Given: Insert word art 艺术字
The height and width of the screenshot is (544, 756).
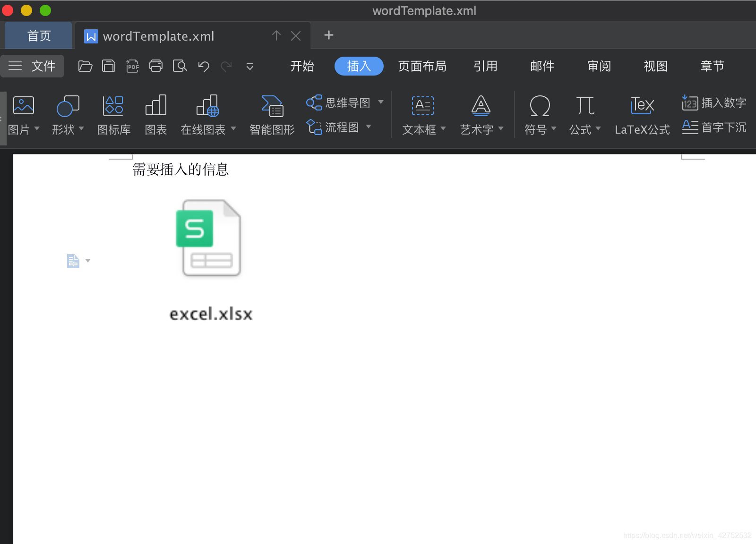Looking at the screenshot, I should click(481, 106).
